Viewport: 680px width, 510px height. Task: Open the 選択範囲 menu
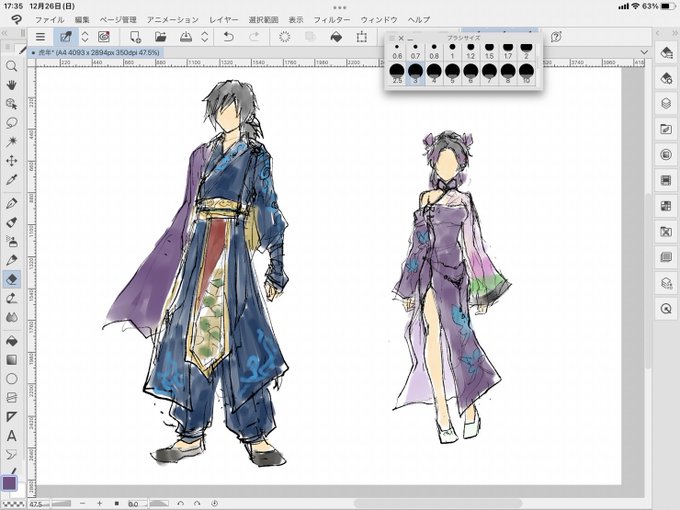[x=263, y=20]
